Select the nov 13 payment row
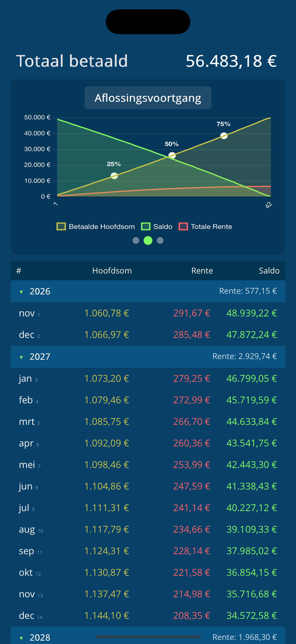This screenshot has width=296, height=644. click(x=148, y=594)
